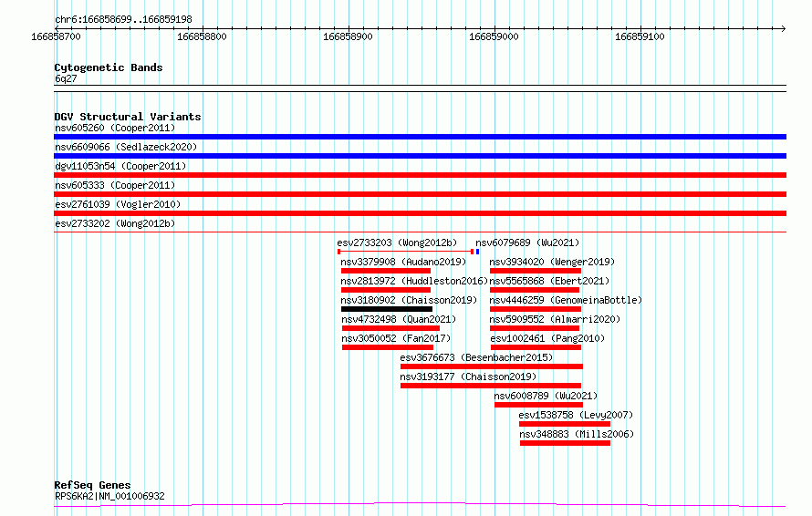Click the 166859000 ruler coordinate
812x516 pixels.
pos(494,36)
